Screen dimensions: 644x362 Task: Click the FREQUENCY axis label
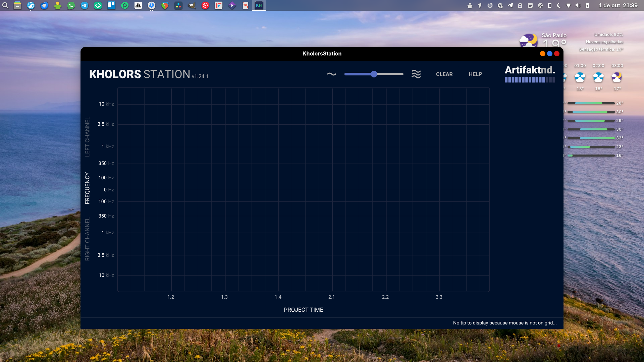[x=88, y=188]
